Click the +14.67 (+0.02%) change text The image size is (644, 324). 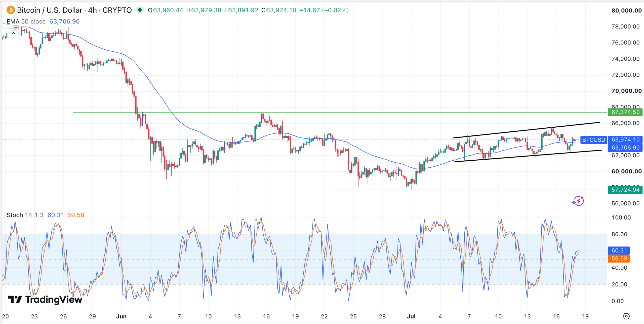[x=324, y=10]
